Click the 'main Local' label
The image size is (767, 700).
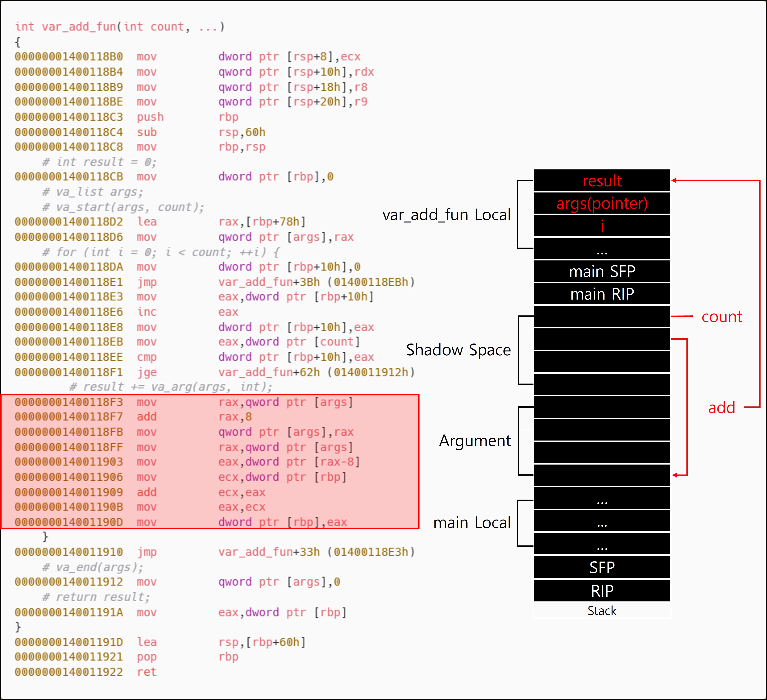(x=472, y=523)
